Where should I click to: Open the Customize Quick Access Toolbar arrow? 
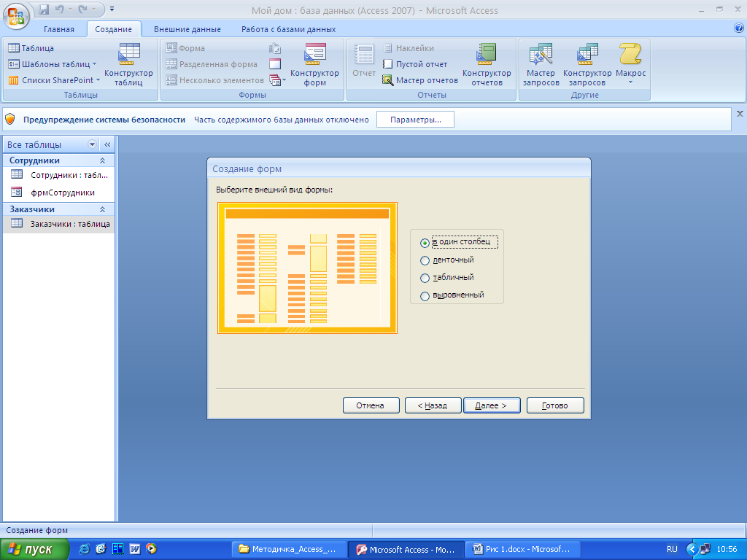tap(112, 9)
